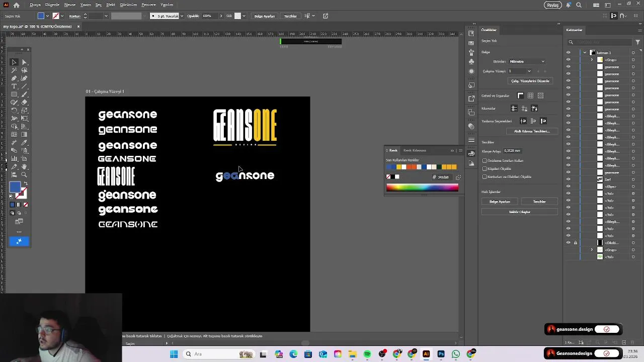Hide the katman 1 layer
The image size is (644, 362).
point(569,53)
